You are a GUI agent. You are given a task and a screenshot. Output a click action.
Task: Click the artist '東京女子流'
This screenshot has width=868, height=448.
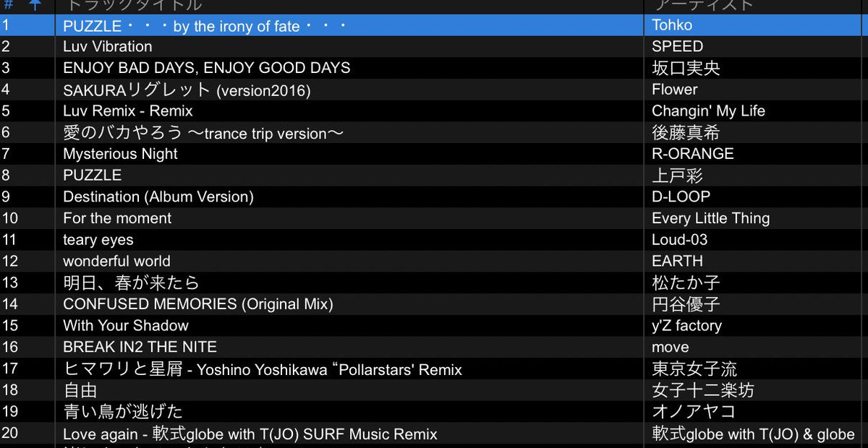point(694,369)
